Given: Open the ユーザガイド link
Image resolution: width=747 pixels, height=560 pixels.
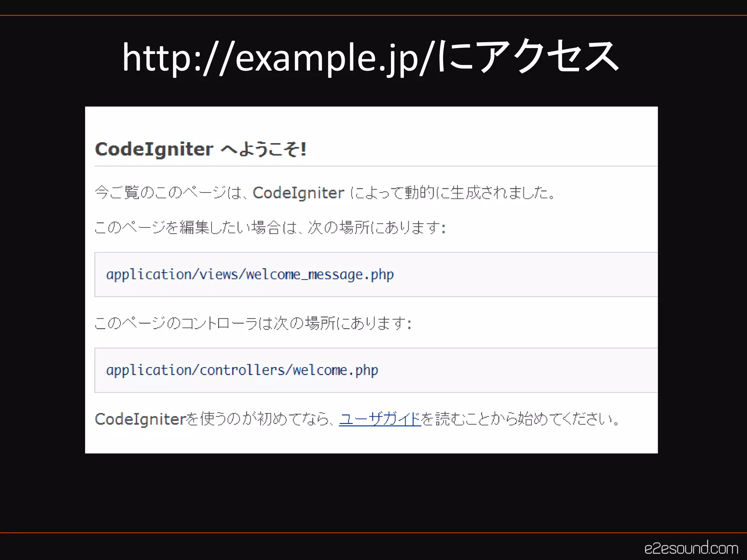Looking at the screenshot, I should pos(380,419).
